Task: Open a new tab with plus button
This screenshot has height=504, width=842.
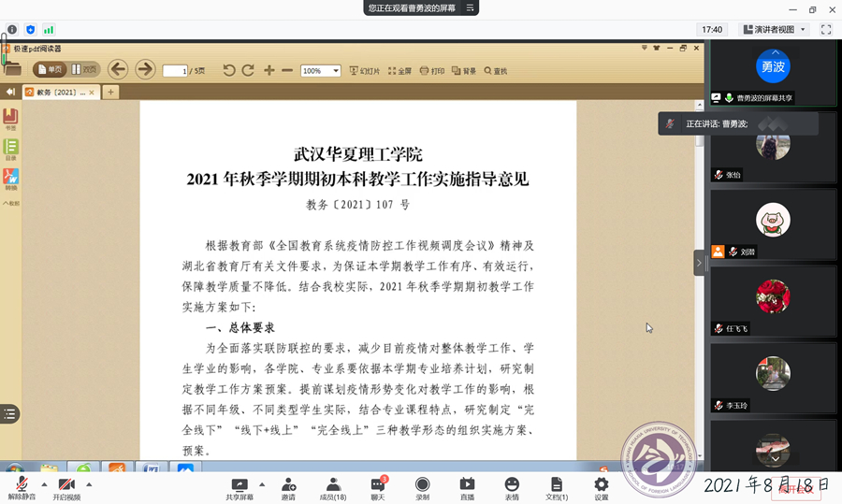Action: coord(110,92)
